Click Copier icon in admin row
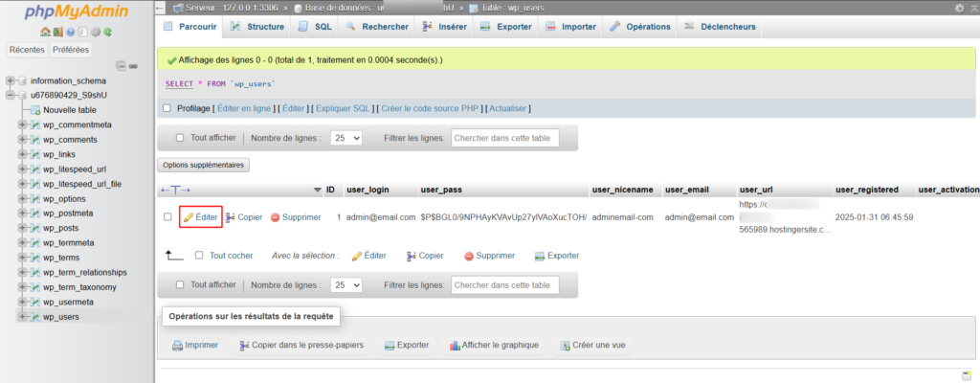The height and width of the screenshot is (383, 980). [x=230, y=217]
